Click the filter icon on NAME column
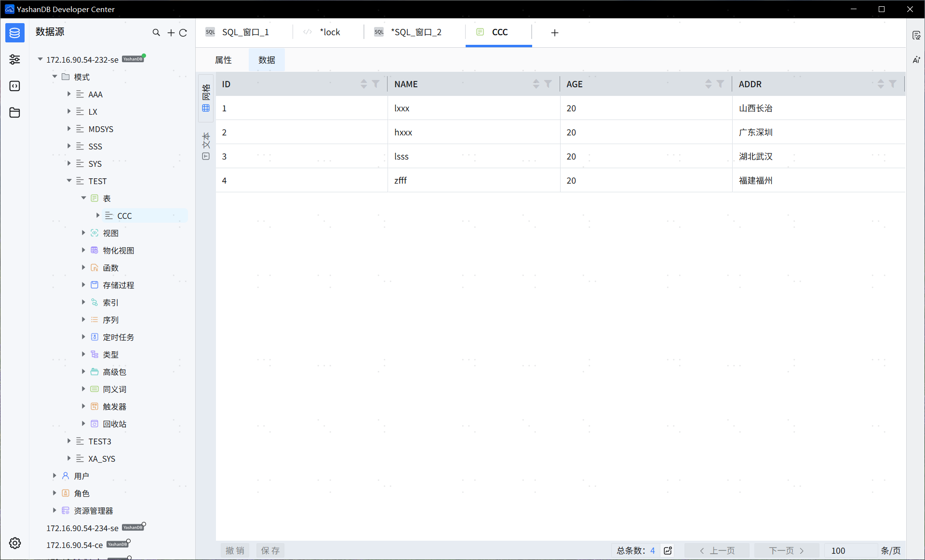 tap(548, 84)
